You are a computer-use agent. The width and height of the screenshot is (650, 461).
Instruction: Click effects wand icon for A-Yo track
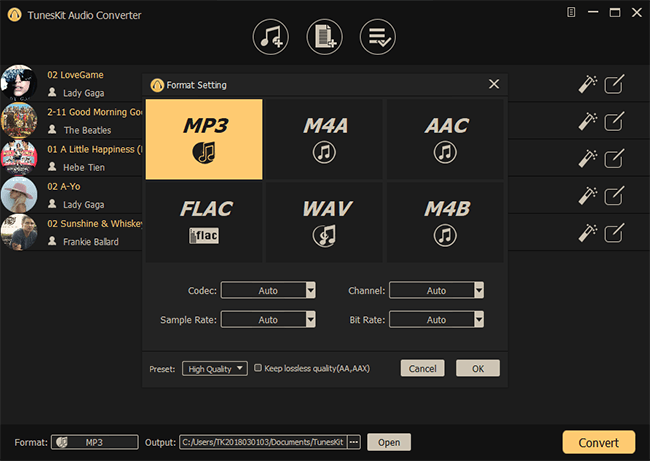[x=588, y=196]
